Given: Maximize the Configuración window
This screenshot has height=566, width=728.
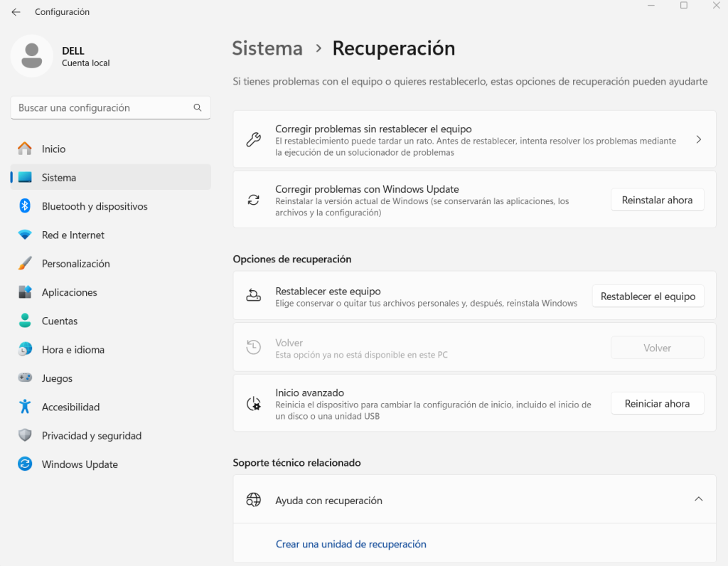Looking at the screenshot, I should point(683,6).
